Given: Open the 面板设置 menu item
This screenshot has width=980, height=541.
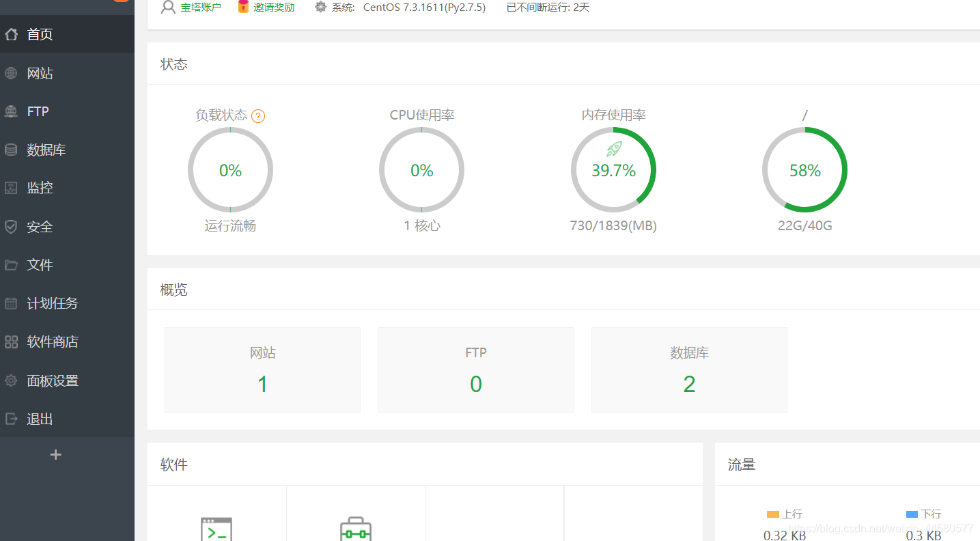Looking at the screenshot, I should (67, 380).
